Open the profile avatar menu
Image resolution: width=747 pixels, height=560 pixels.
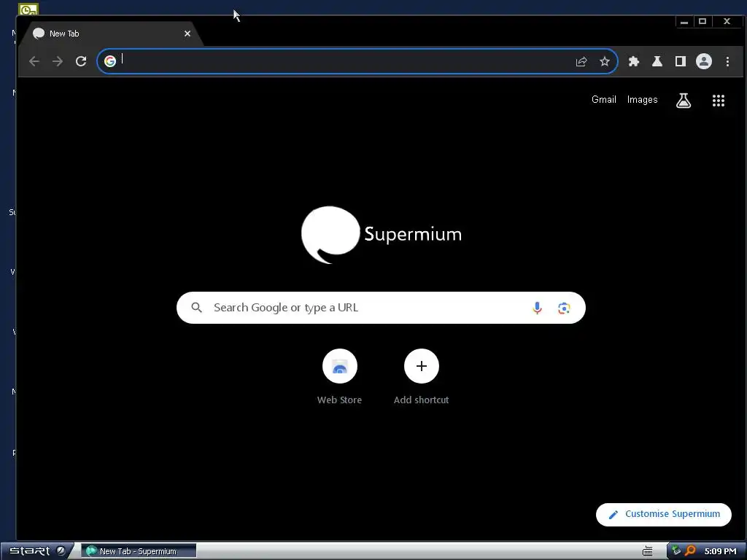click(x=704, y=61)
